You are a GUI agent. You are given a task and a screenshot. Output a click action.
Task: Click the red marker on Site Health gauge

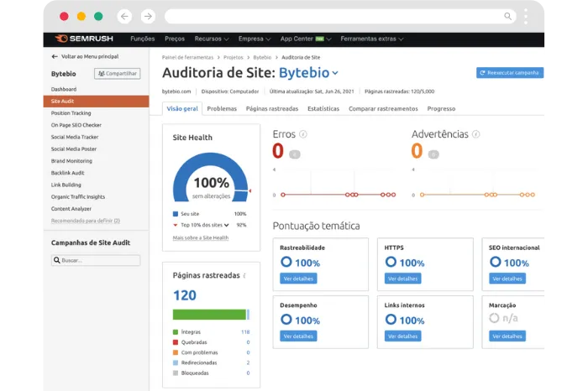(249, 191)
